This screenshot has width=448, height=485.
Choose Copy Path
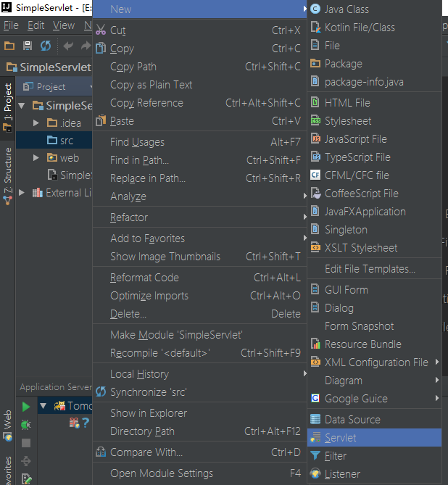coord(200,67)
